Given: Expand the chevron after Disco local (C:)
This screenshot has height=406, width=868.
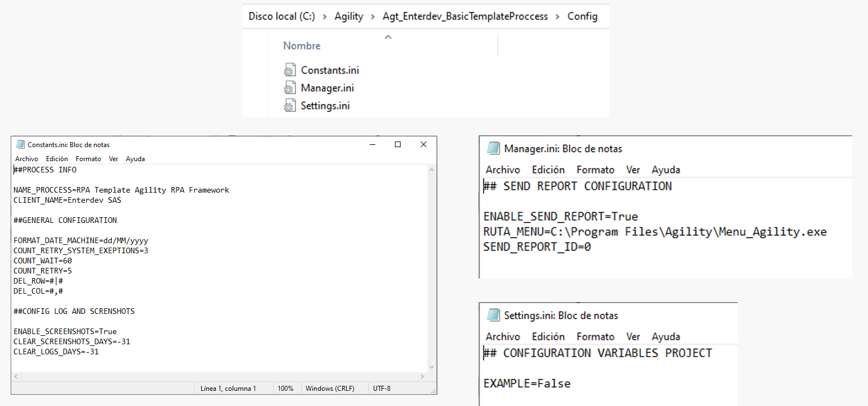Looking at the screenshot, I should point(325,17).
